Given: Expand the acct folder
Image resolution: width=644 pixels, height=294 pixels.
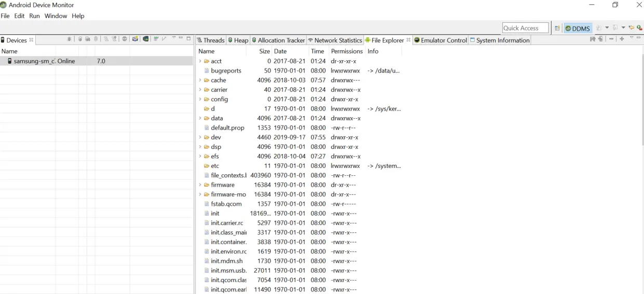Looking at the screenshot, I should pyautogui.click(x=200, y=61).
